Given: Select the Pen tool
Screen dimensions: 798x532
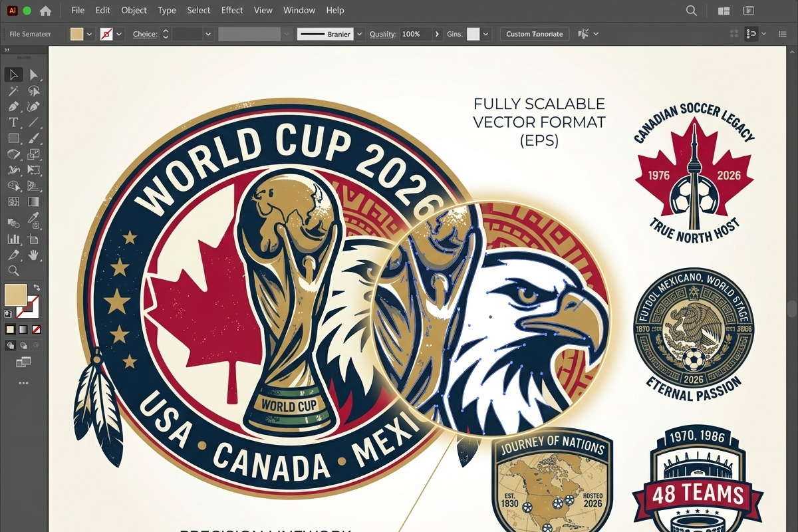Looking at the screenshot, I should click(13, 106).
